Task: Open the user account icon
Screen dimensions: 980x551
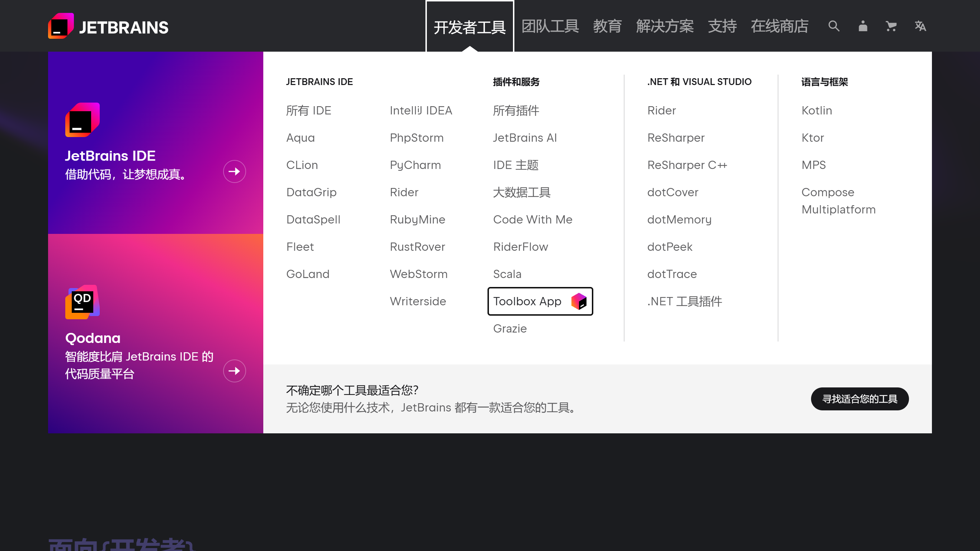Action: (x=863, y=26)
